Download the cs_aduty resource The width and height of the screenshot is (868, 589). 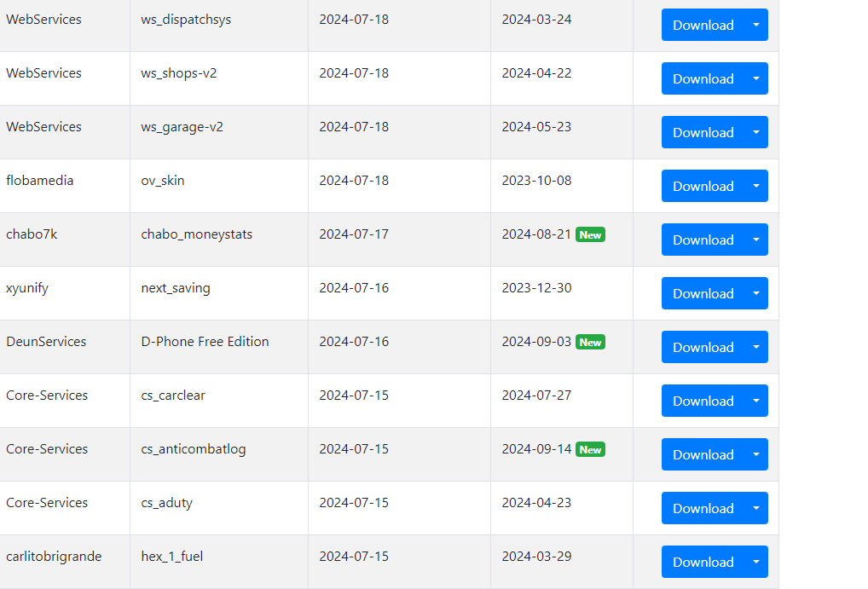tap(703, 508)
